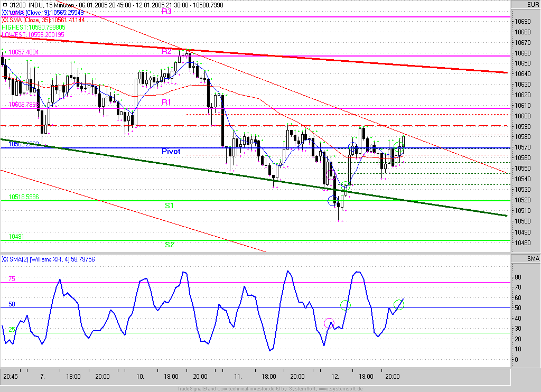
Task: Click the SMA header on the oscillator axis
Action: [x=533, y=259]
